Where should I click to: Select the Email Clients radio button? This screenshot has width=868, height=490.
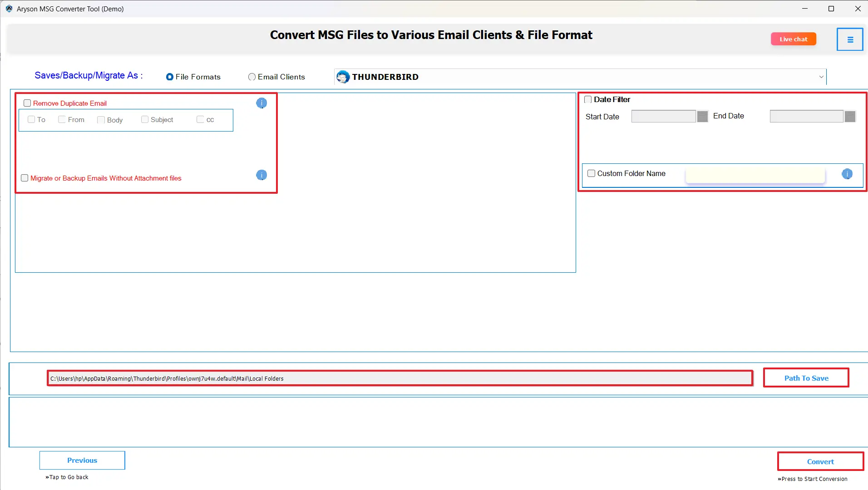[x=252, y=77]
